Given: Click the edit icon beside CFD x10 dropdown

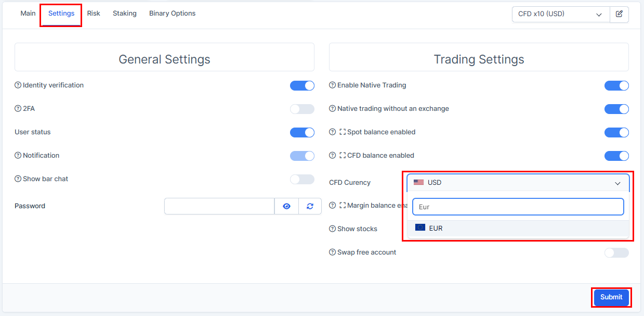Looking at the screenshot, I should [619, 14].
